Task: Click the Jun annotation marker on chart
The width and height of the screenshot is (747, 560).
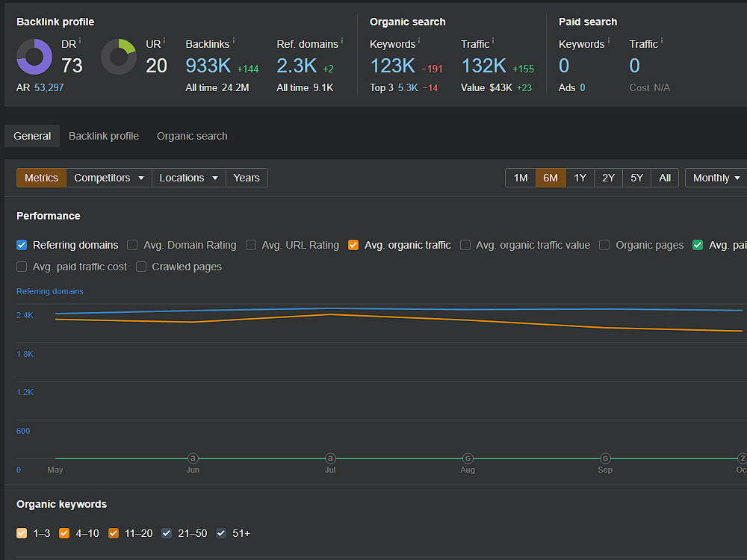Action: tap(193, 458)
